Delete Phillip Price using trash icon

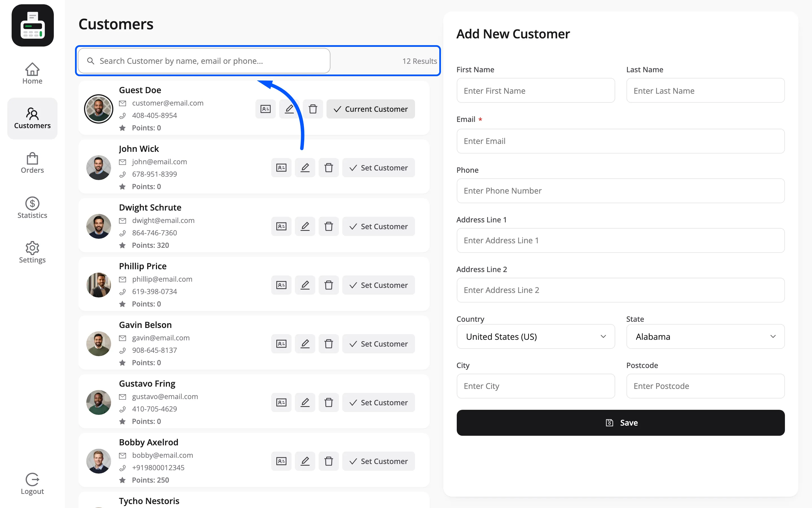[x=328, y=285]
